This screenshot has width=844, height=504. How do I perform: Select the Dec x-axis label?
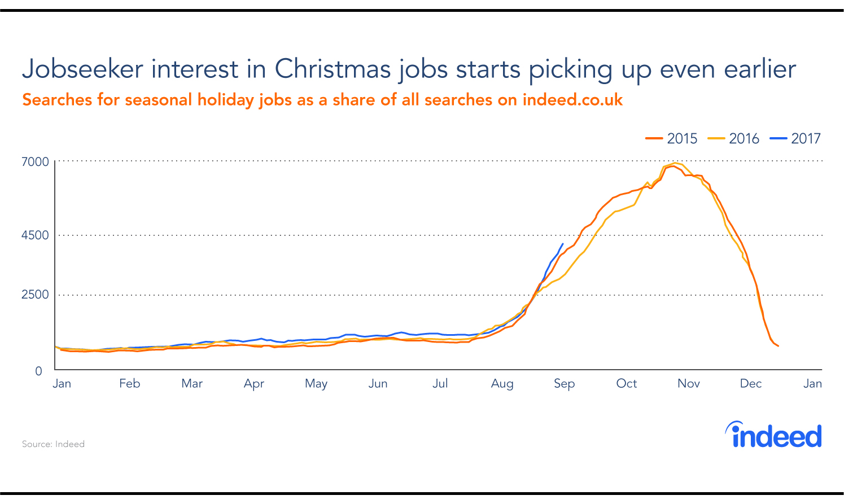click(750, 384)
